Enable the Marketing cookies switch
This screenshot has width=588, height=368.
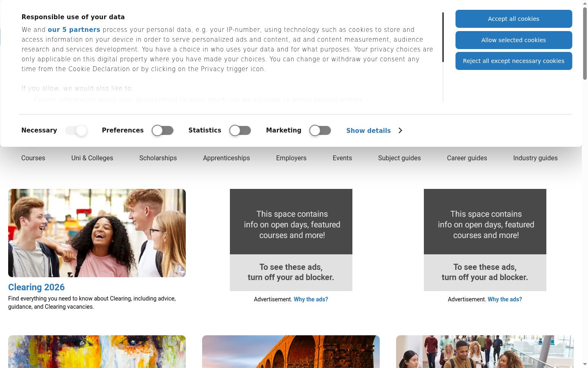click(x=320, y=130)
